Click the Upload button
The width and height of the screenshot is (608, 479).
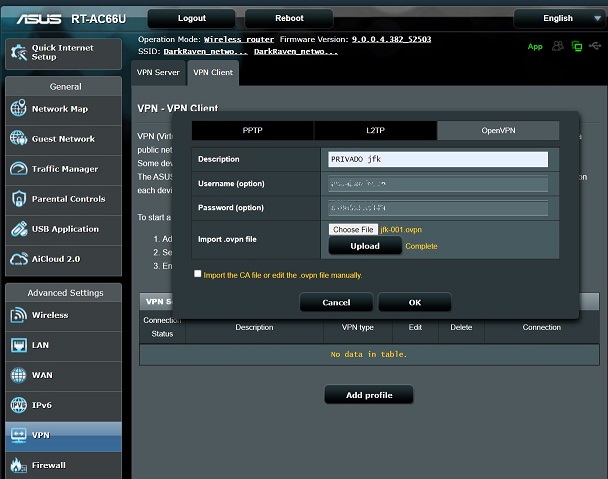click(365, 246)
